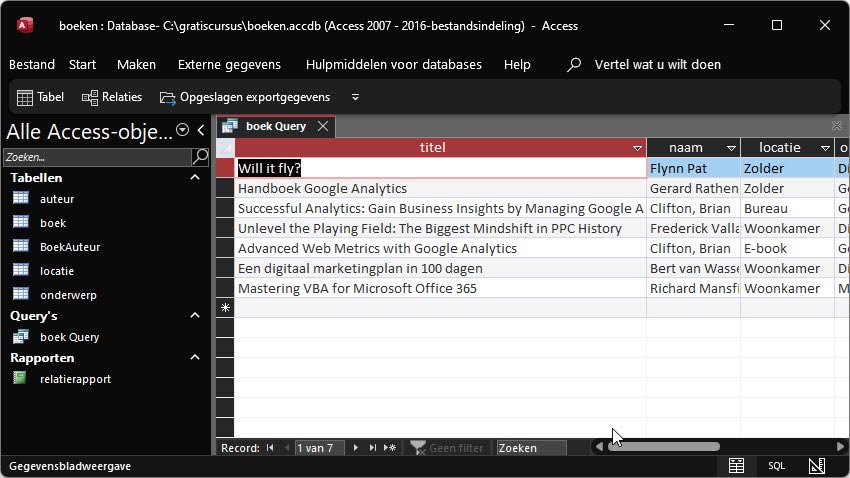Click the search magnifier in the navigation pane
The height and width of the screenshot is (478, 850).
coord(200,157)
